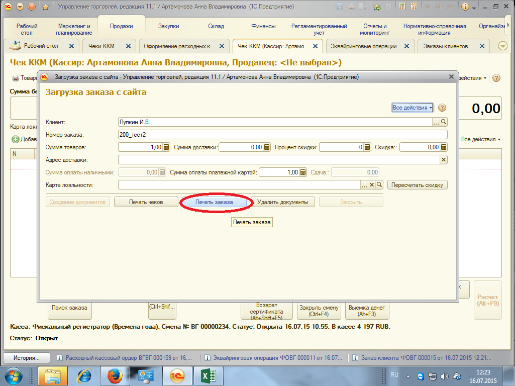Click Закрыть смену (Ctrl+F4) button
This screenshot has width=515, height=386.
319,311
